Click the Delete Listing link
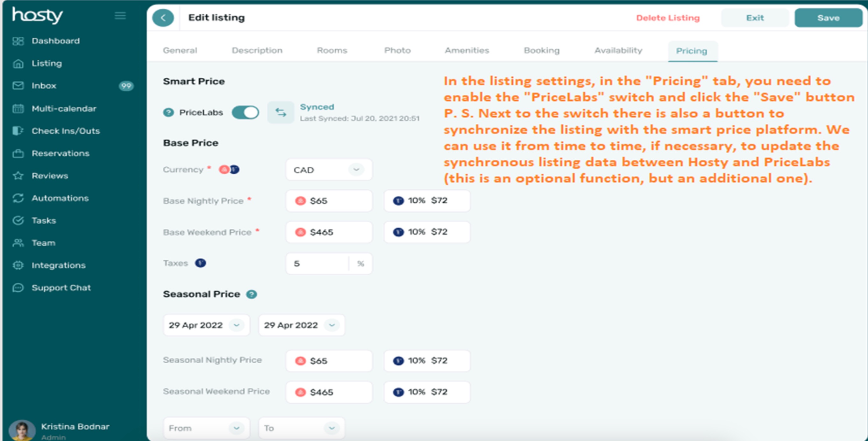 (668, 18)
